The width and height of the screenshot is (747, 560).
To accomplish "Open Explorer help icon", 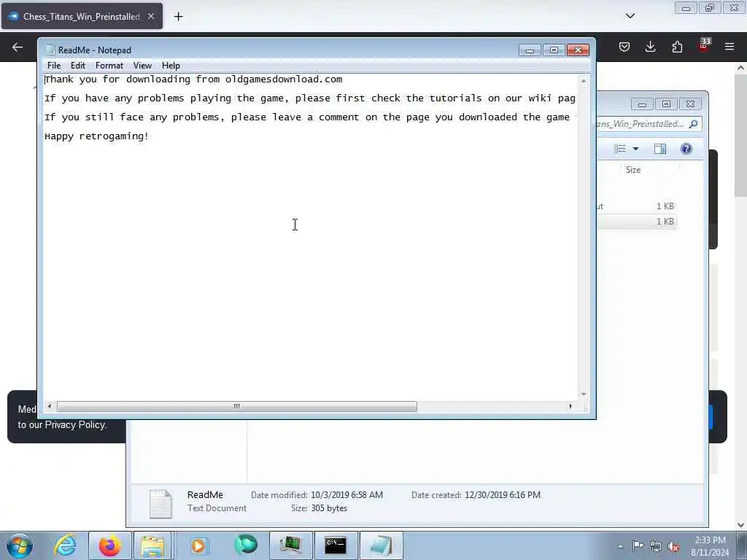I will pos(686,149).
